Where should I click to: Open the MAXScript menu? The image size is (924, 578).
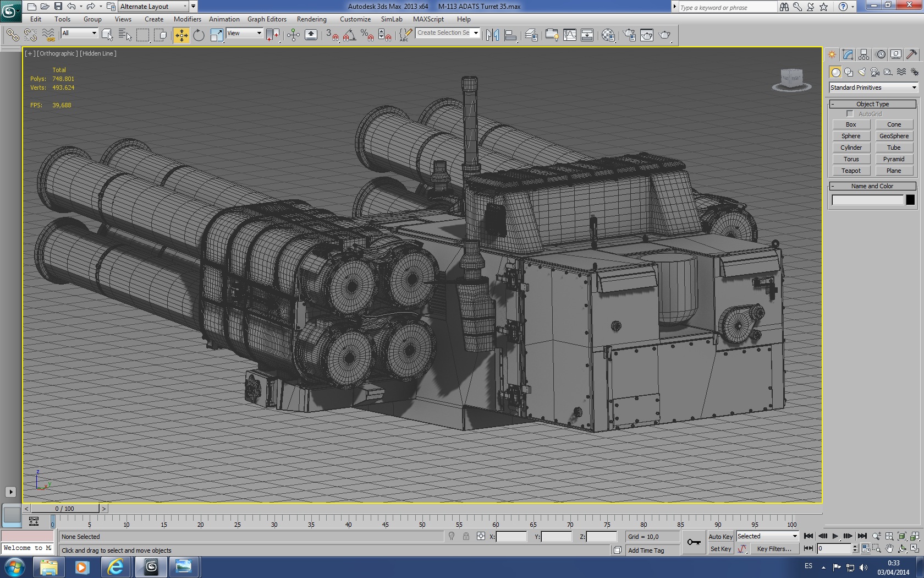coord(428,19)
